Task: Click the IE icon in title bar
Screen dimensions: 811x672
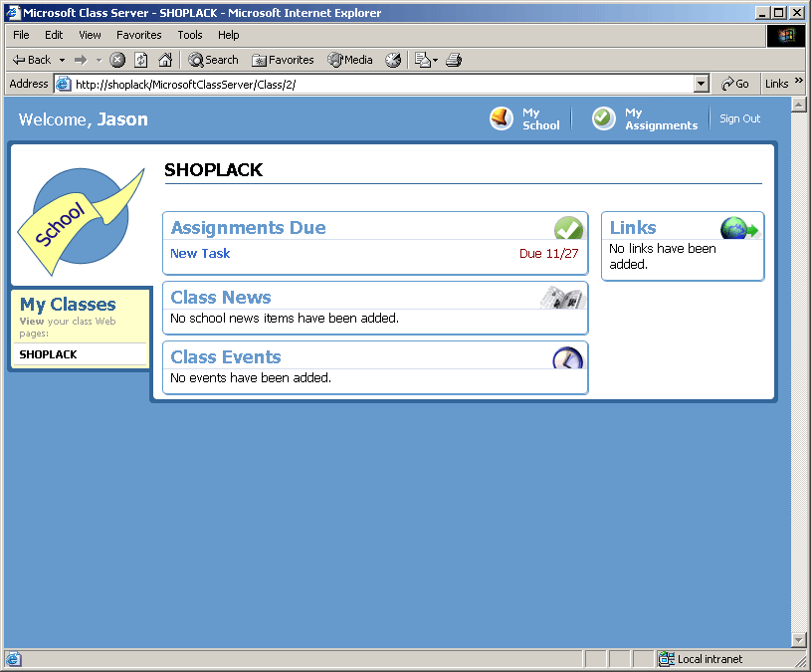Action: (12, 13)
